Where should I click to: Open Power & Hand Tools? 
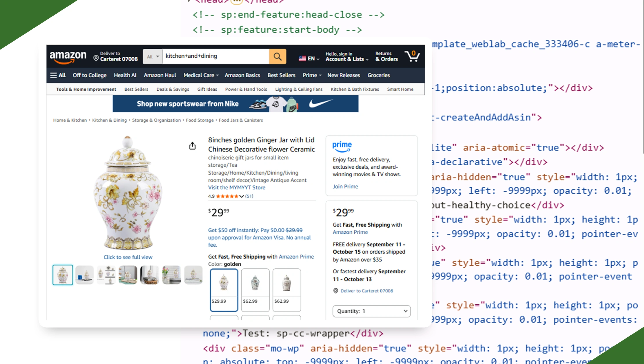point(246,89)
